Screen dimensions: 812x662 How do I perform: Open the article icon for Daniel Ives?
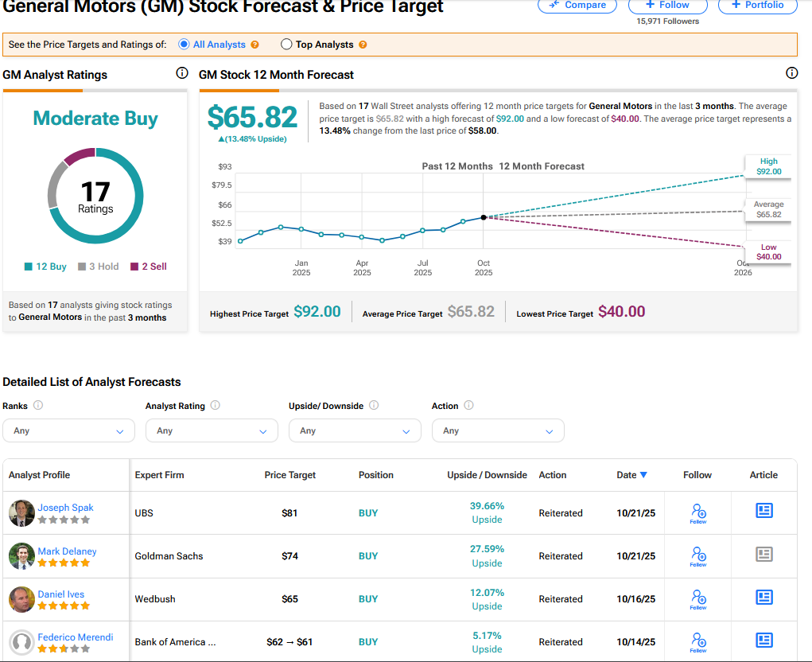pos(763,597)
